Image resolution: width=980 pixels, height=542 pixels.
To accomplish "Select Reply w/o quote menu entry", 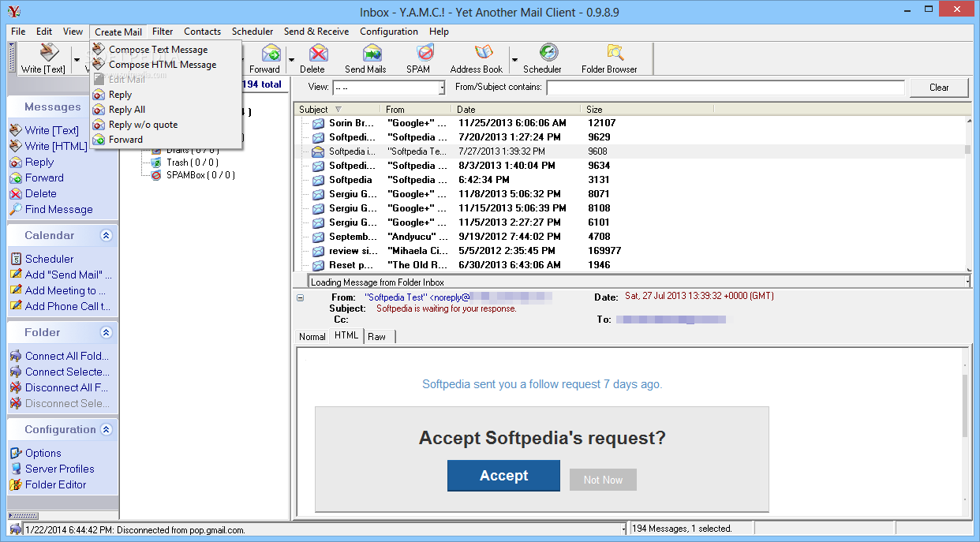I will [143, 125].
